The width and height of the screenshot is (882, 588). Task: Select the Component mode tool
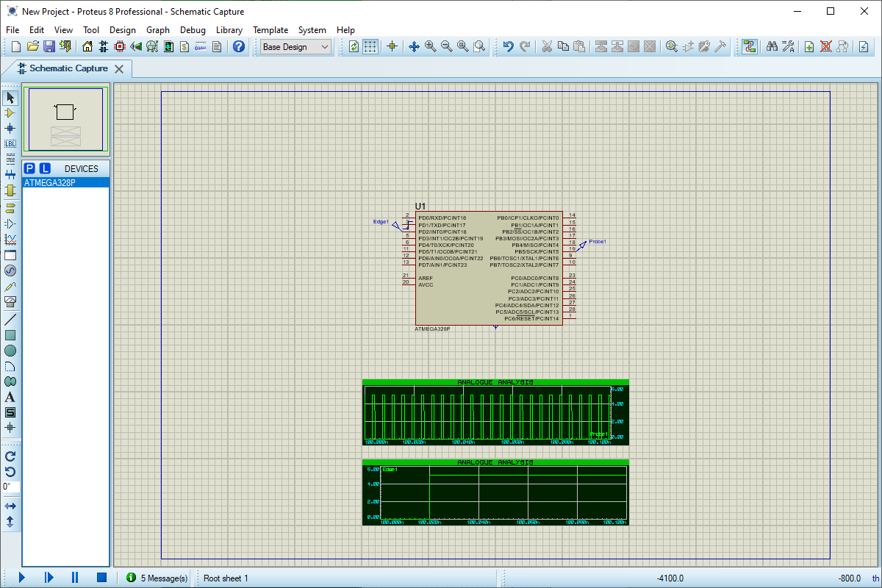click(10, 113)
